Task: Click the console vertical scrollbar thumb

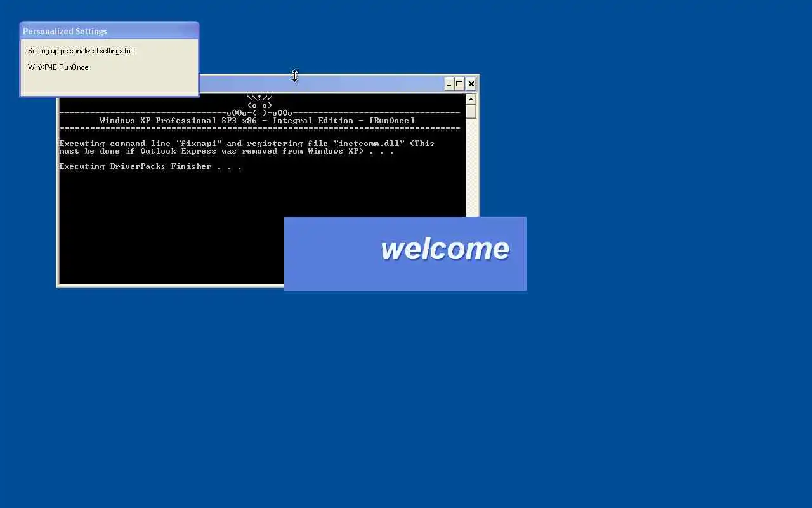Action: pyautogui.click(x=471, y=112)
